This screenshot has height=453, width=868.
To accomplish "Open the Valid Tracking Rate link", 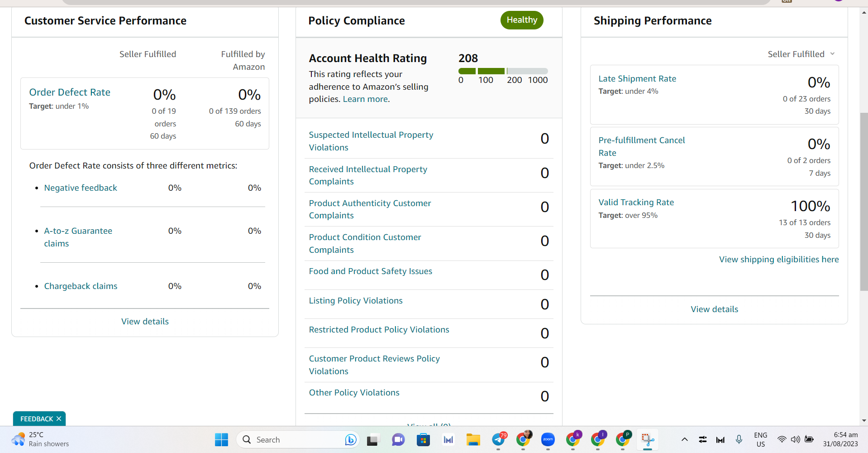I will point(636,202).
